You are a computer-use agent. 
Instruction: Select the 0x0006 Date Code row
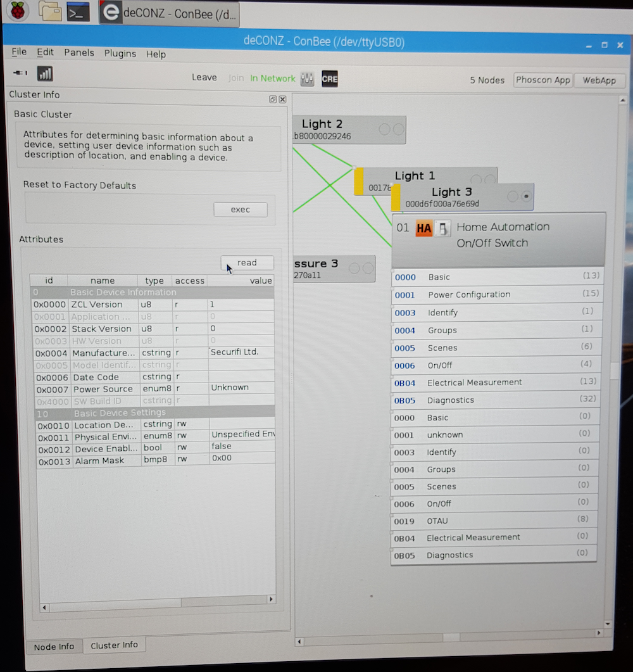pos(154,377)
